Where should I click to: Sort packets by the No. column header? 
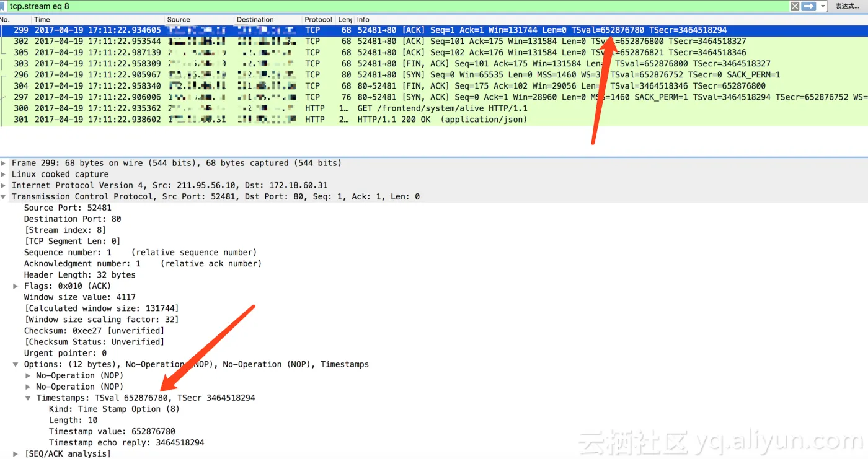point(5,20)
